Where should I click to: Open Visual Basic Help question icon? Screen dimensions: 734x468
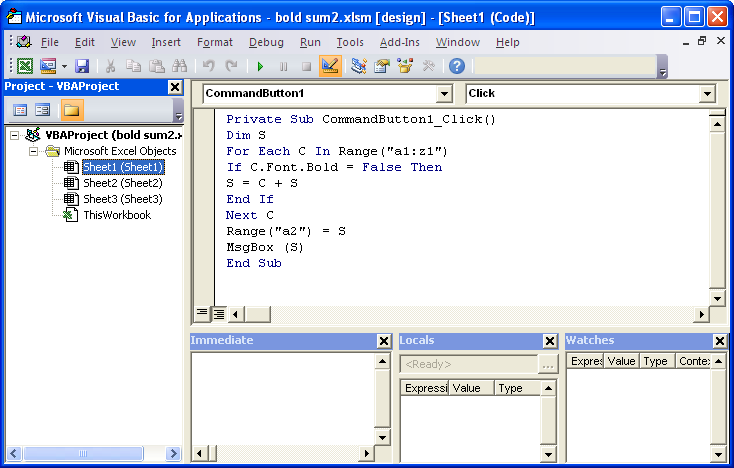coord(457,66)
